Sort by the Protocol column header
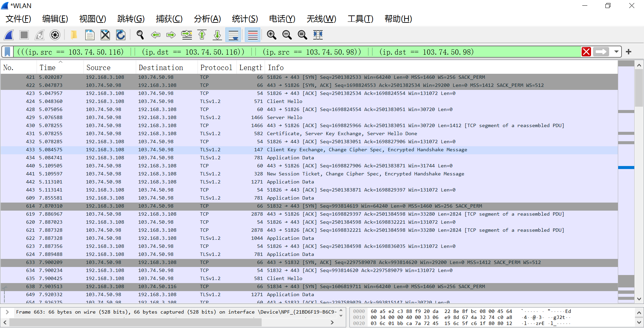644x328 pixels. (217, 67)
